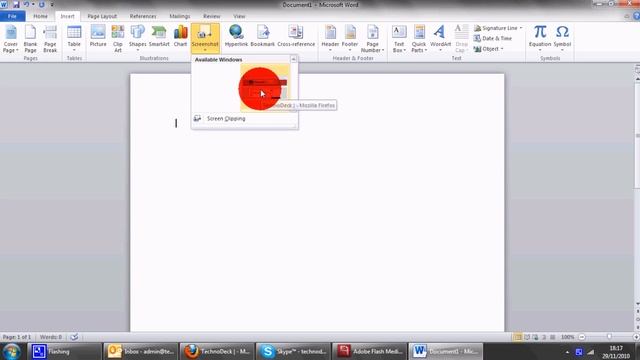Insert a Symbol
Viewport: 640px width, 360px height.
(x=562, y=39)
